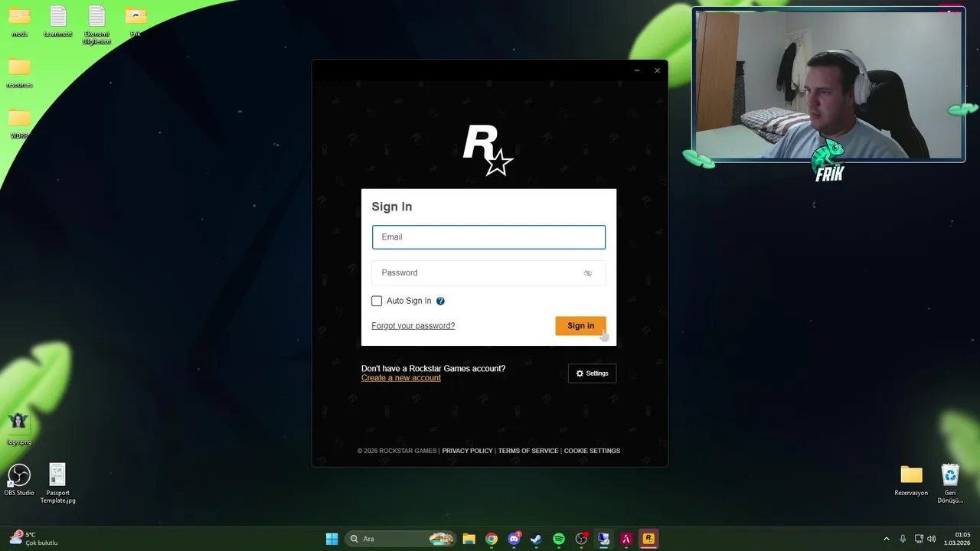The width and height of the screenshot is (980, 551).
Task: Close the Rockstar launcher window
Action: [x=657, y=70]
